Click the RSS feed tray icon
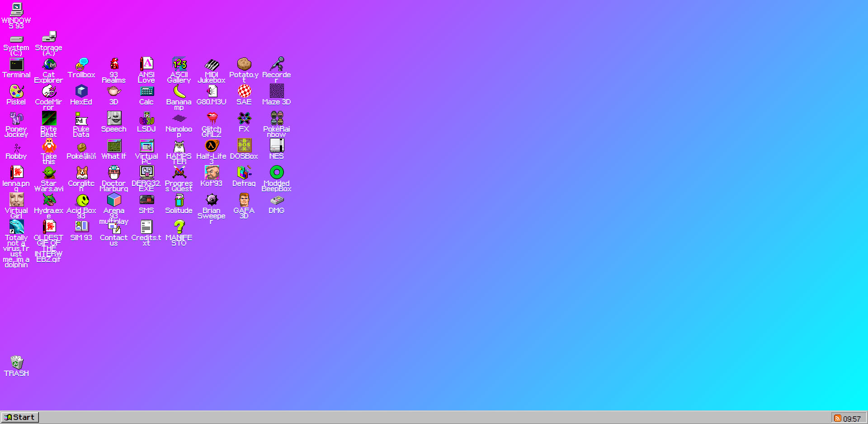This screenshot has width=868, height=424. [837, 418]
